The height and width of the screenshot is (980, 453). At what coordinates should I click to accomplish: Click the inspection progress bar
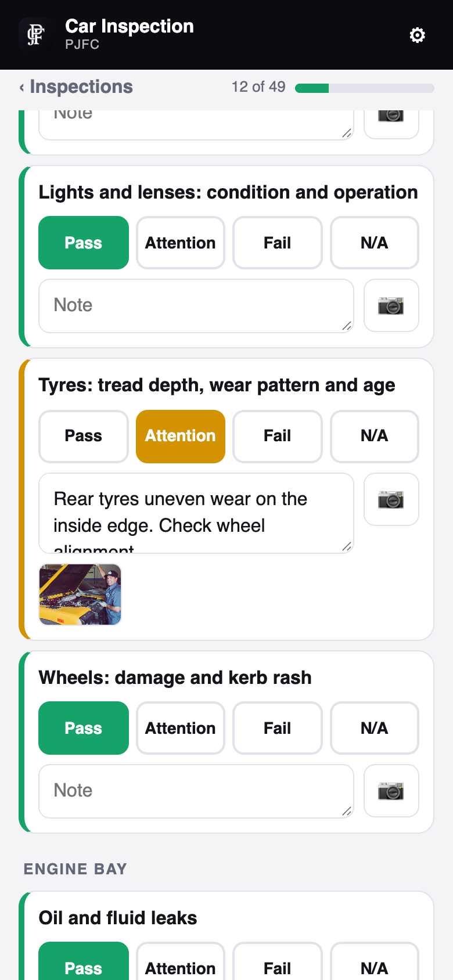point(365,88)
